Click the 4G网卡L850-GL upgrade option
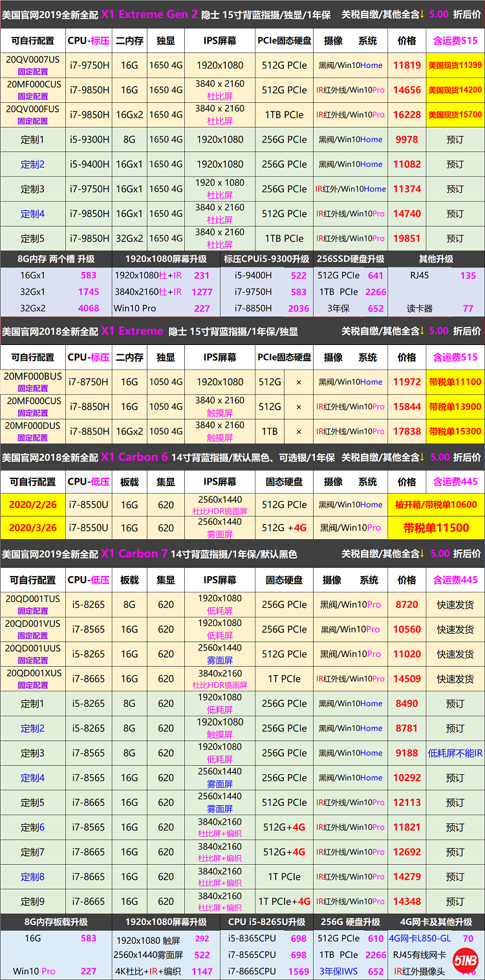485x980 pixels. (420, 938)
